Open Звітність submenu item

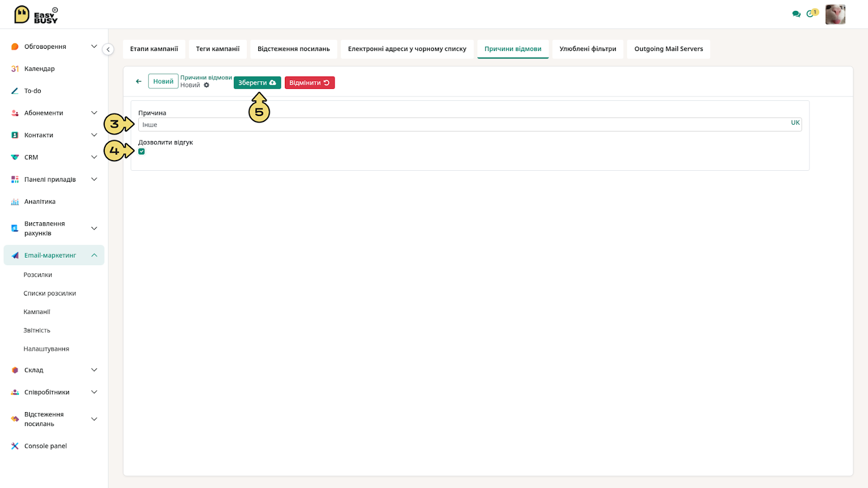tap(37, 330)
